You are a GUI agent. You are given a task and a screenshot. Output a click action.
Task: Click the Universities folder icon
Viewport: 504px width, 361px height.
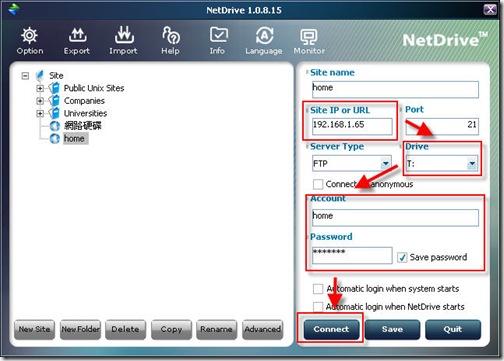pyautogui.click(x=54, y=113)
